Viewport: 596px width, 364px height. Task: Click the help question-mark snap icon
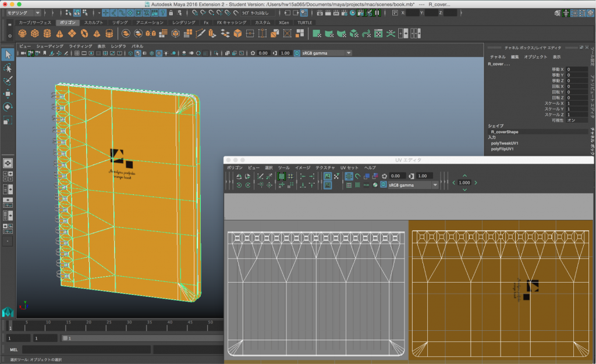(x=163, y=13)
